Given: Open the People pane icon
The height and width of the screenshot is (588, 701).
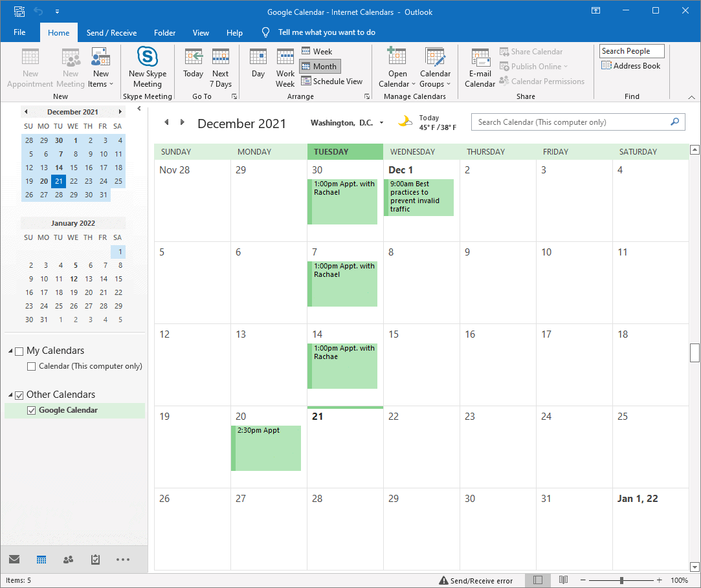Looking at the screenshot, I should click(x=68, y=559).
